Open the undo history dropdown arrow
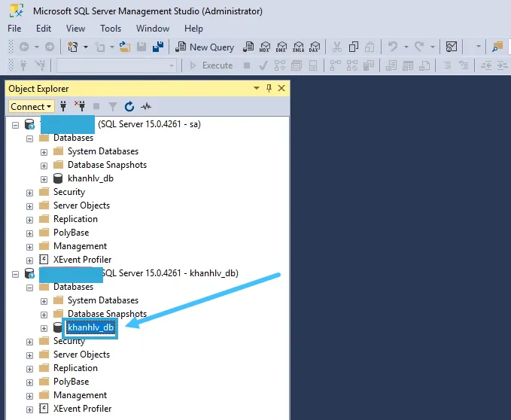 (406, 47)
